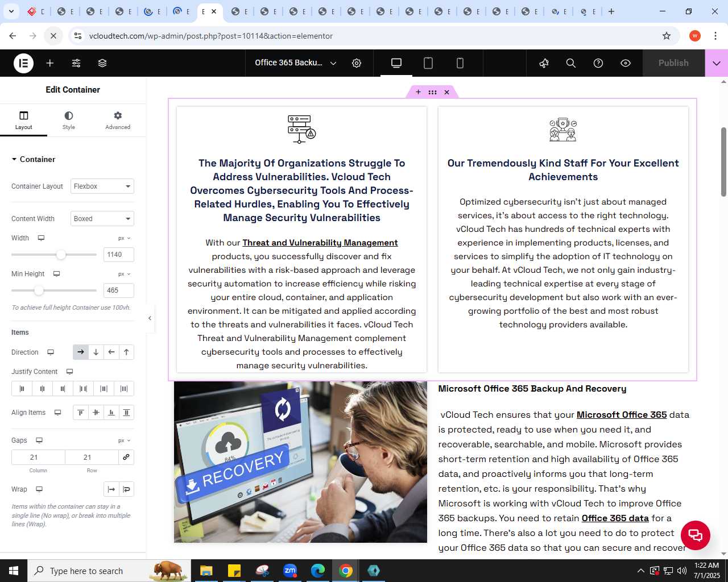Select Justify Content space around option
The height and width of the screenshot is (582, 728).
pyautogui.click(x=104, y=389)
